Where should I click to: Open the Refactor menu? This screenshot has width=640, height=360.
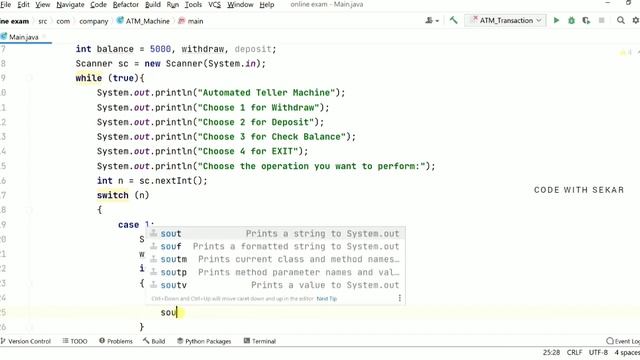(126, 4)
